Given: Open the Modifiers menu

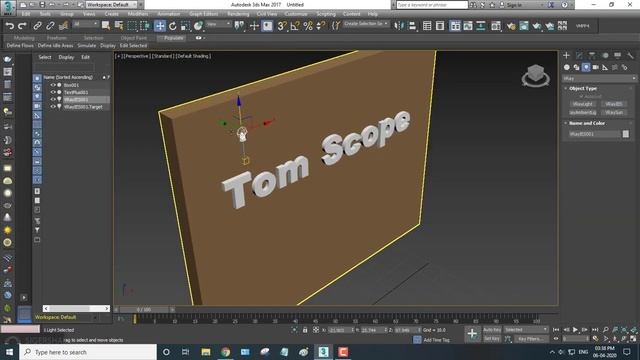Looking at the screenshot, I should pos(138,14).
